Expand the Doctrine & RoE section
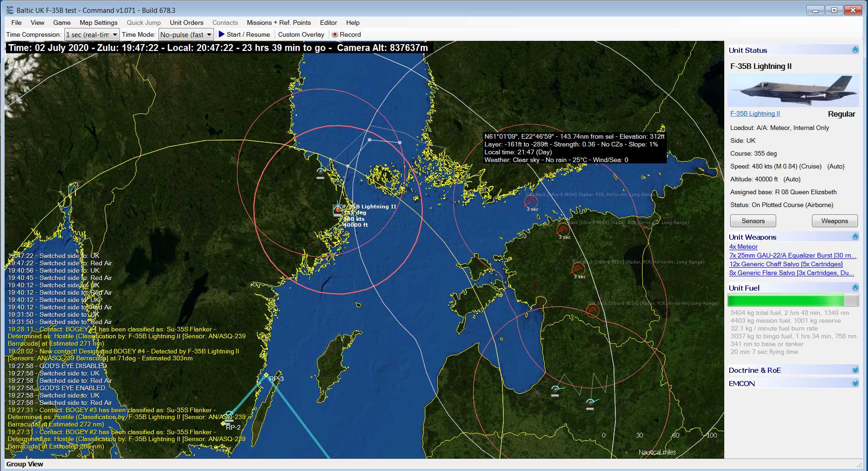This screenshot has height=471, width=868. [x=855, y=370]
